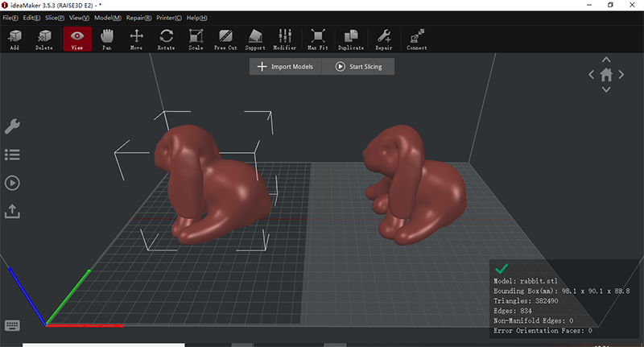
Task: Select the right rabbit model
Action: 415,185
